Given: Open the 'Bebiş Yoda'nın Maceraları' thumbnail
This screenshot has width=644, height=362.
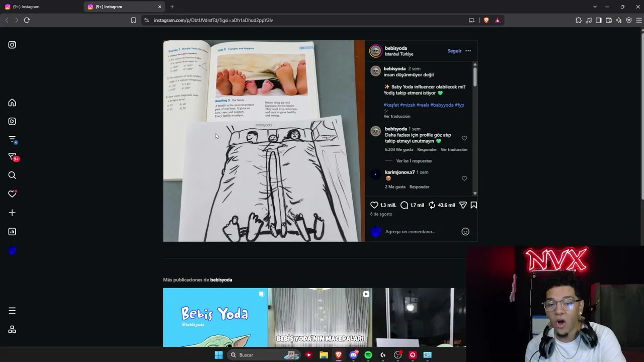Looking at the screenshot, I should 320,317.
